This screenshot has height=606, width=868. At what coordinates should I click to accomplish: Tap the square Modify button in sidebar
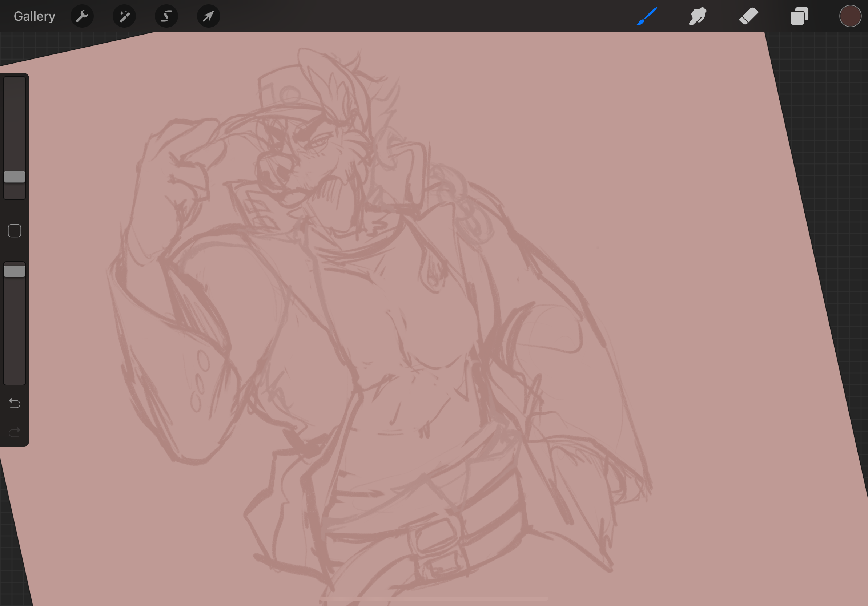point(15,230)
